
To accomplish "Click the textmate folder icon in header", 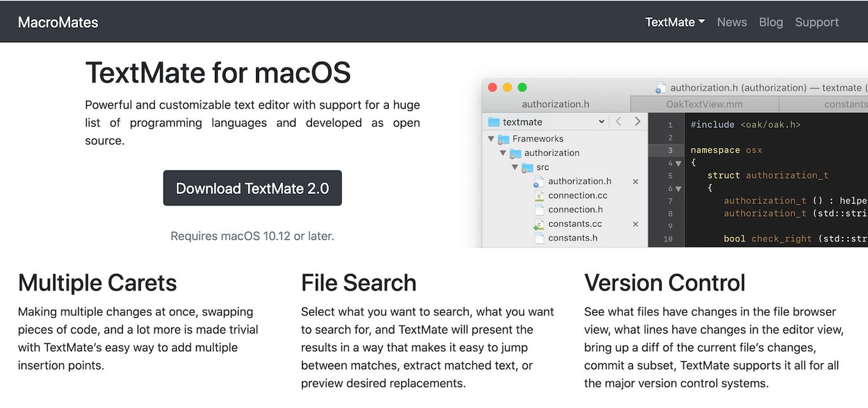I will [x=493, y=122].
